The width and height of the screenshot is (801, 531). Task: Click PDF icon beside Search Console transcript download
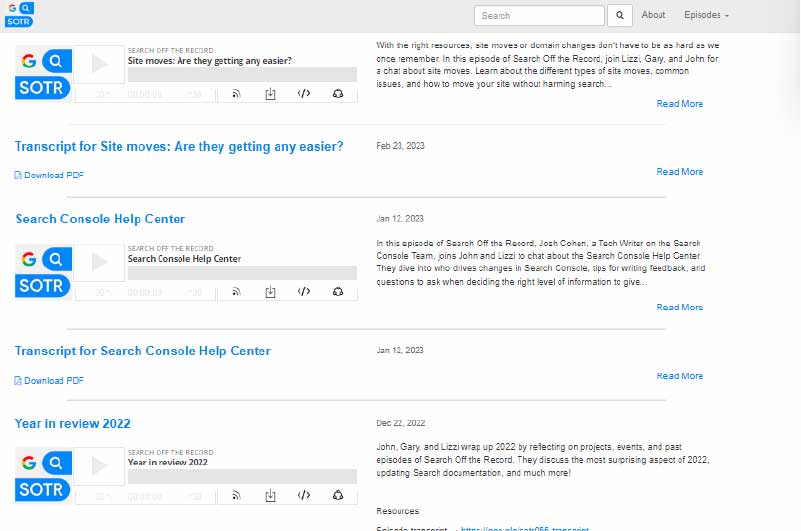[18, 381]
